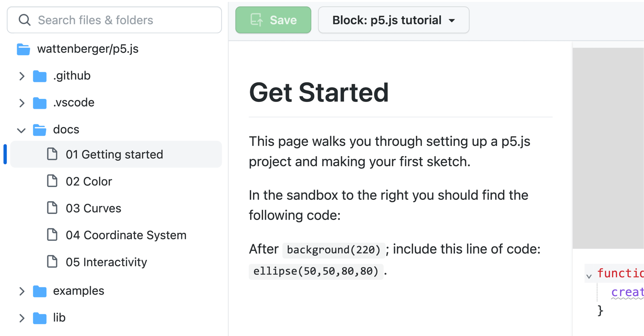Expand the .github folder chevron
This screenshot has height=336, width=644.
(22, 76)
